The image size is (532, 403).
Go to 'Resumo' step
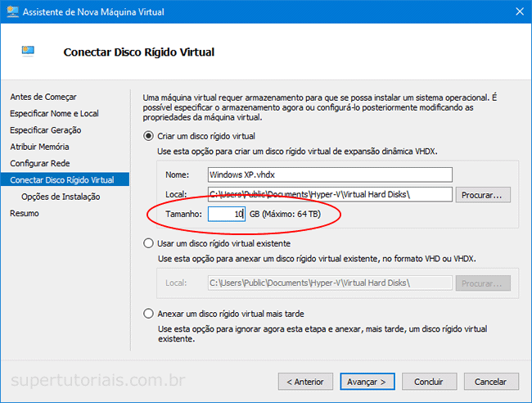[x=25, y=213]
